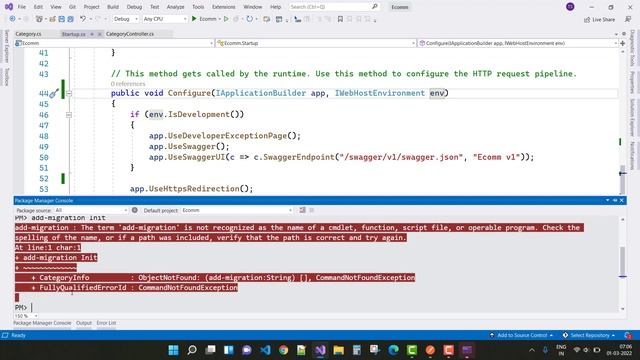Screen dimensions: 640x360
Task: Click the feedback icon beside Live Share
Action: [x=628, y=19]
